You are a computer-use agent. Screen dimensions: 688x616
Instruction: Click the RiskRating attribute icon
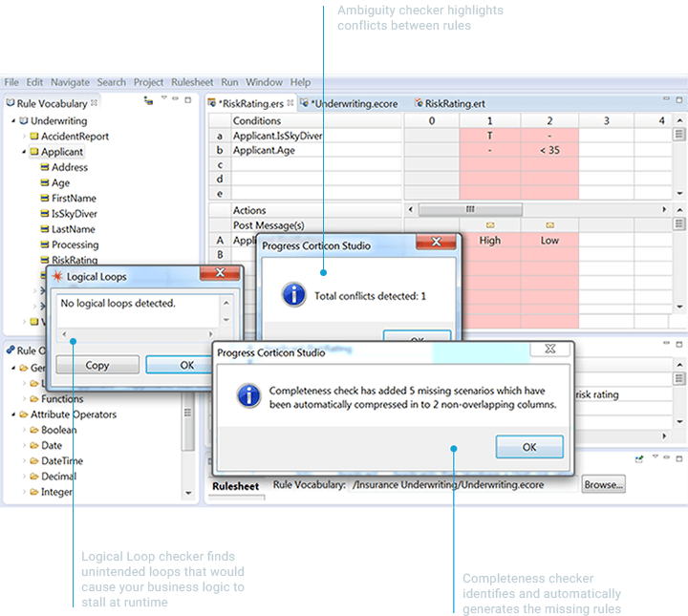pyautogui.click(x=45, y=260)
